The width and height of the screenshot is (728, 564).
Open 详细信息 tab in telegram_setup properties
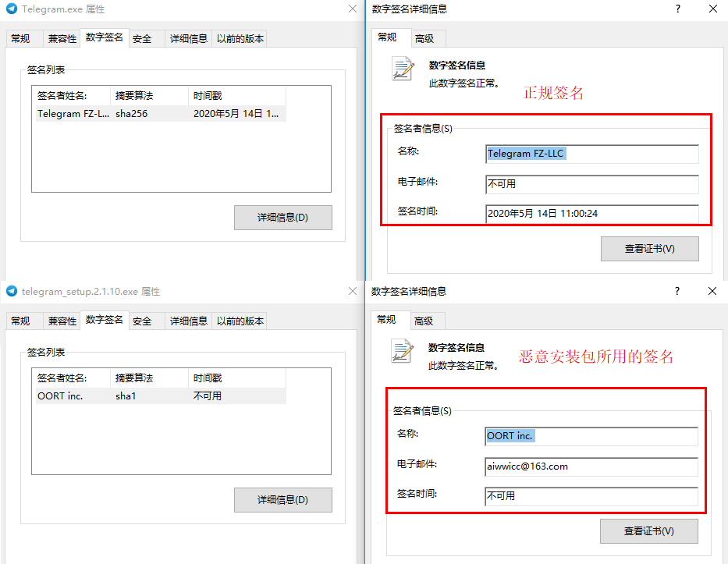pyautogui.click(x=189, y=321)
